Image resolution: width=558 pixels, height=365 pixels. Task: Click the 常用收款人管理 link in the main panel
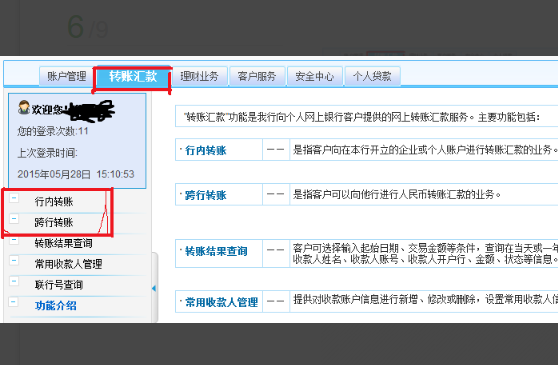(221, 302)
